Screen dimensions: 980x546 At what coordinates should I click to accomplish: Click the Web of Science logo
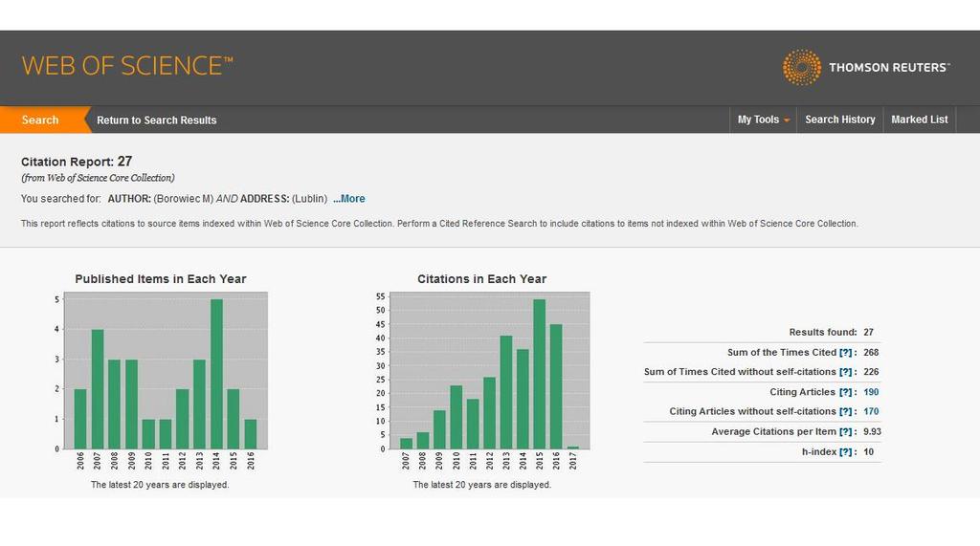click(127, 66)
